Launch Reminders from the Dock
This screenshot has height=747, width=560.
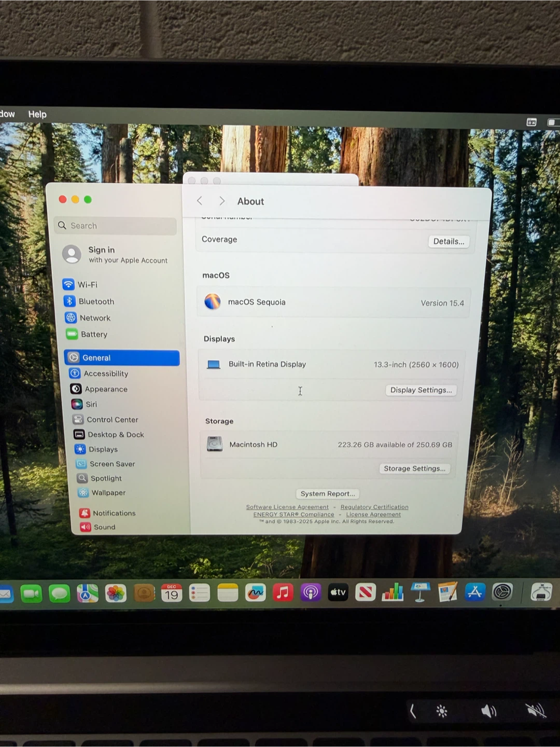(200, 593)
